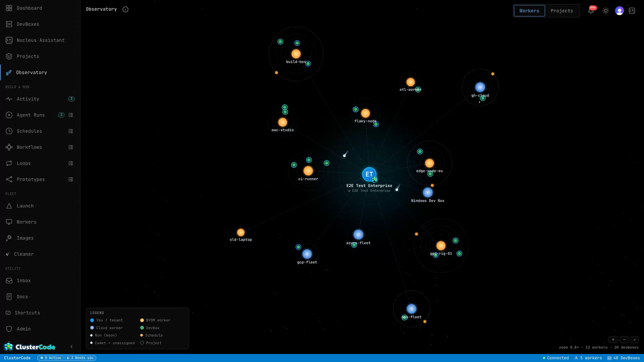Zoom in with the plus button
This screenshot has width=644, height=362.
(x=613, y=340)
